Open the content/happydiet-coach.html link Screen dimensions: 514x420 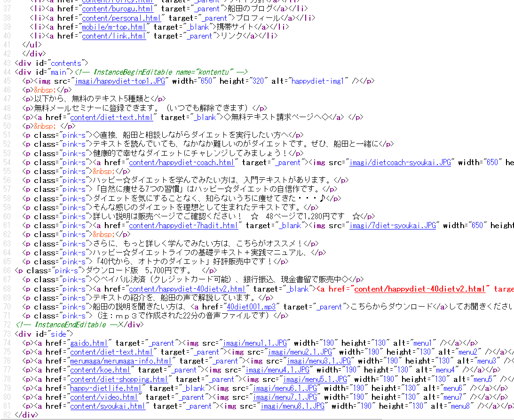point(182,162)
